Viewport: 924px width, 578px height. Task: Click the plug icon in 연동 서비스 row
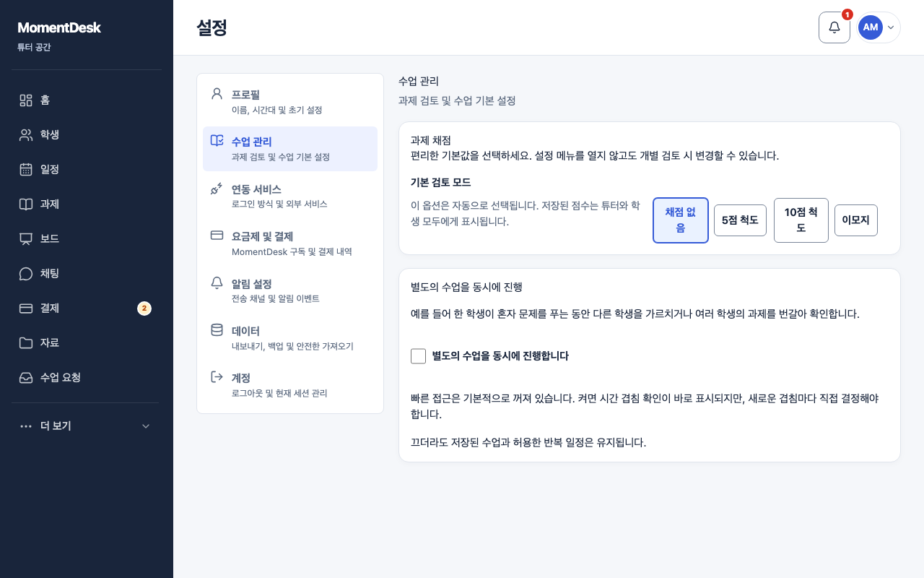[217, 189]
